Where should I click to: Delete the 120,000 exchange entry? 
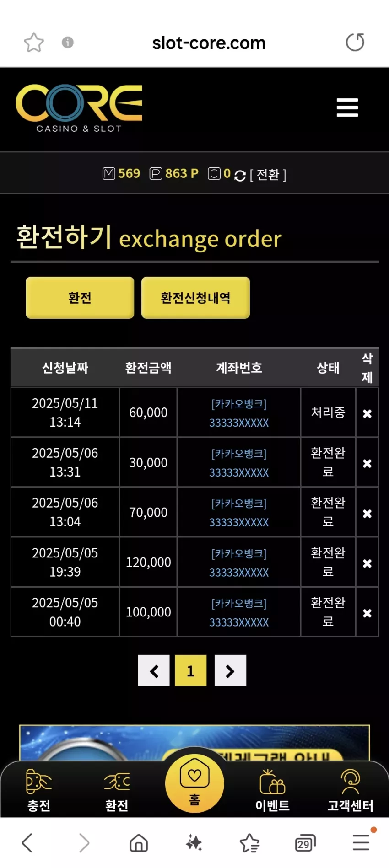click(367, 563)
